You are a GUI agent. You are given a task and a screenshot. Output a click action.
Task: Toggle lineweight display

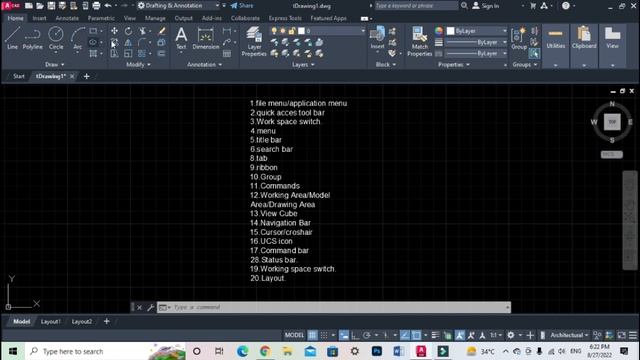coord(435,335)
